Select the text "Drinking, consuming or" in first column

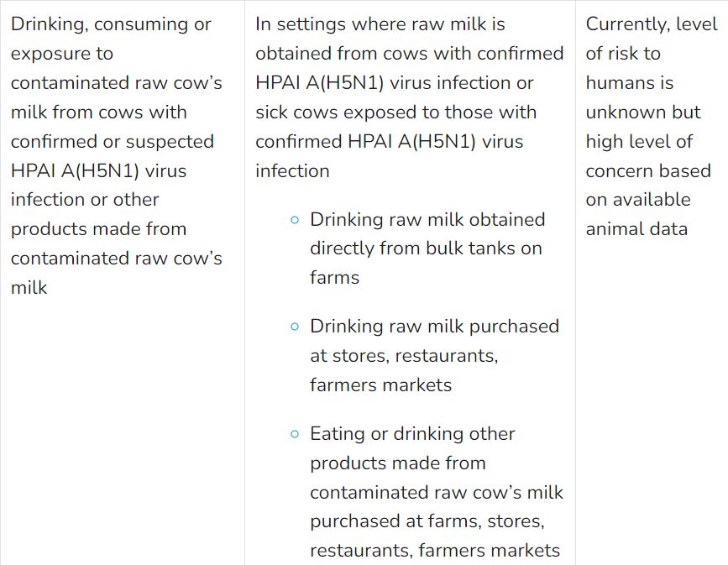[111, 24]
